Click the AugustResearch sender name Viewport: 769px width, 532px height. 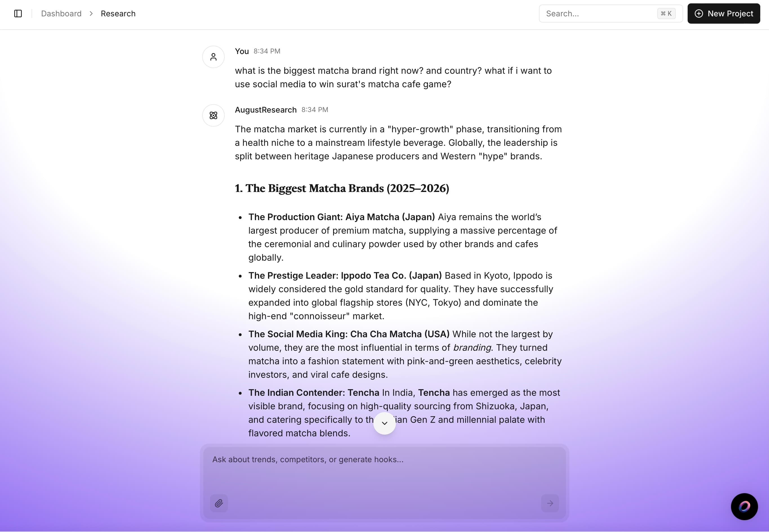pos(266,110)
